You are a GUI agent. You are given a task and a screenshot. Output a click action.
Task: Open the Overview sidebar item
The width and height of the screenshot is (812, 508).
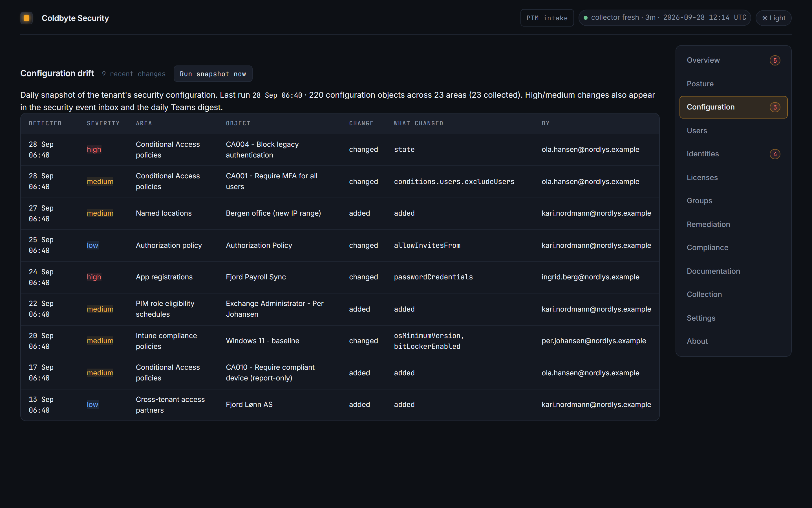pyautogui.click(x=734, y=60)
